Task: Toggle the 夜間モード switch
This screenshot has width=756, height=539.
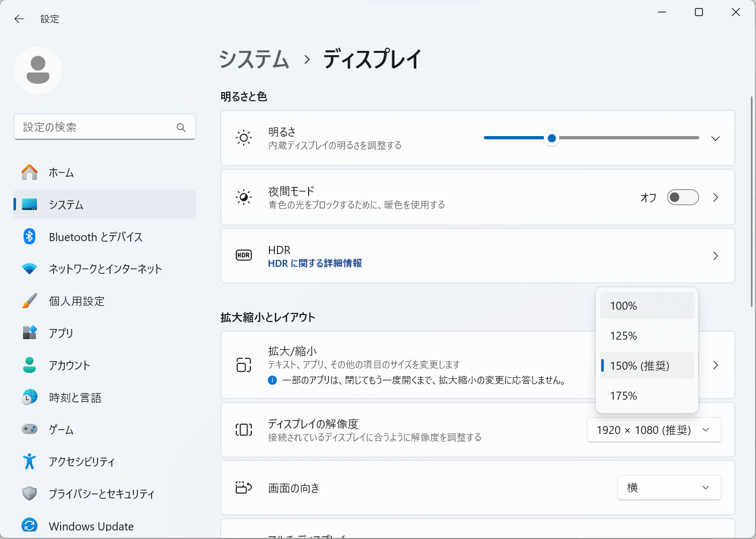Action: [683, 197]
